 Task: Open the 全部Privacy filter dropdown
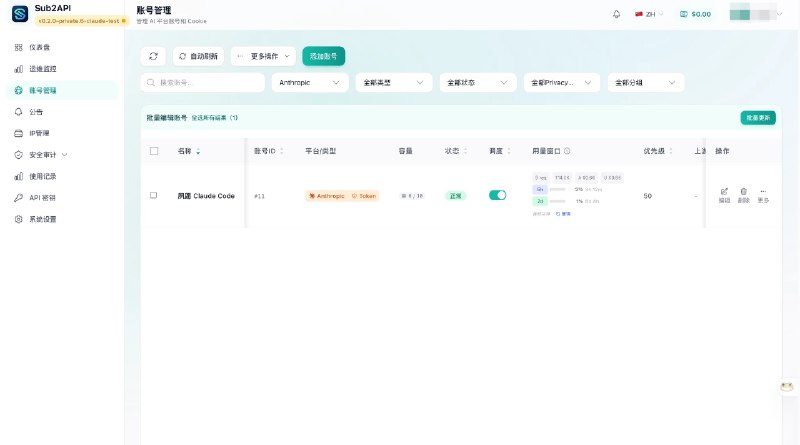562,83
